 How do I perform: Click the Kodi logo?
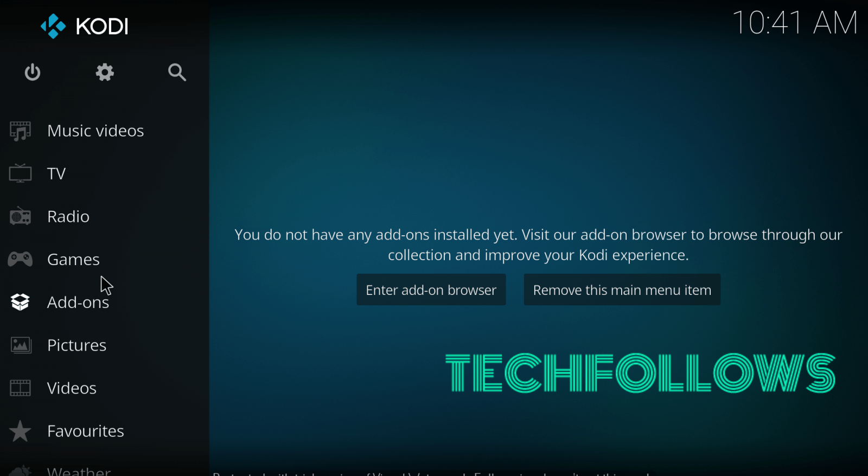click(85, 26)
